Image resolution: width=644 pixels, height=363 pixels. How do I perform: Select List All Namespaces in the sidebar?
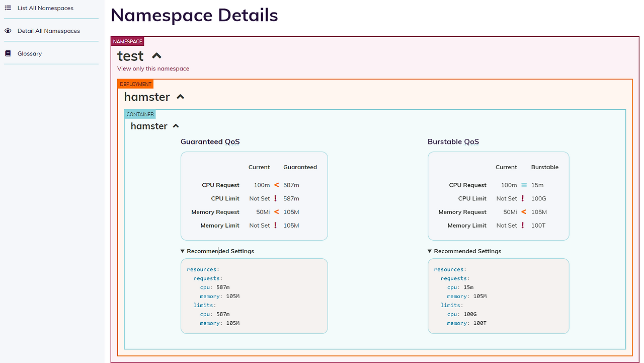(x=45, y=8)
